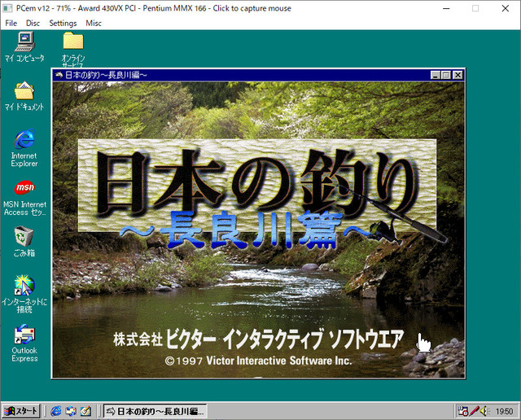Click the Show Desktop quick launch icon
This screenshot has height=420, width=521.
click(x=85, y=411)
